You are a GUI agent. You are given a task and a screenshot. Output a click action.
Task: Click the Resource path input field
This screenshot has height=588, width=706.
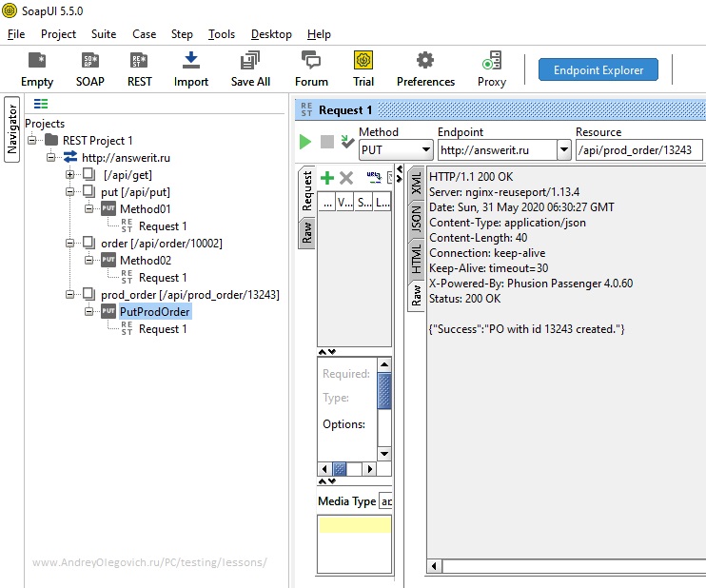(x=638, y=150)
